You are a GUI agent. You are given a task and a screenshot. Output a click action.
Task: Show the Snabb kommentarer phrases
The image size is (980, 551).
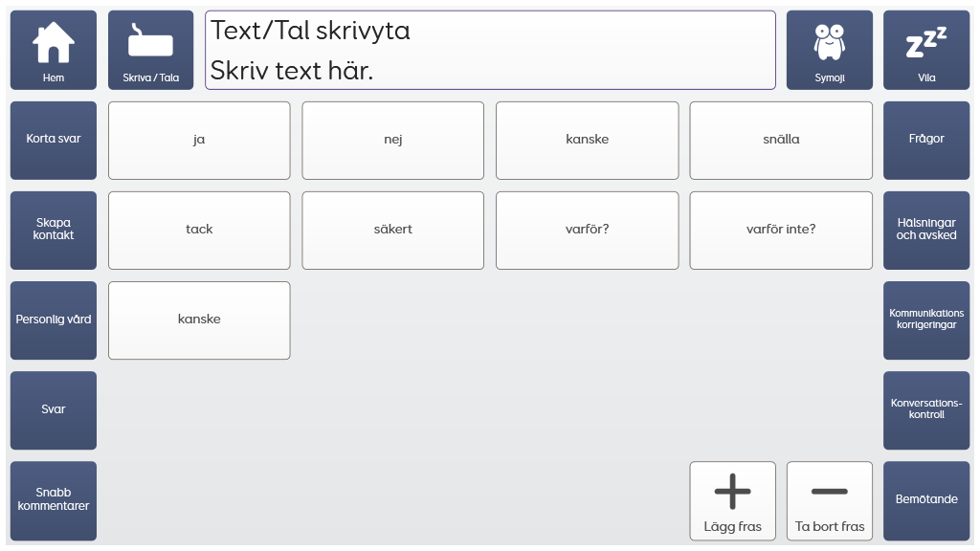(x=54, y=500)
